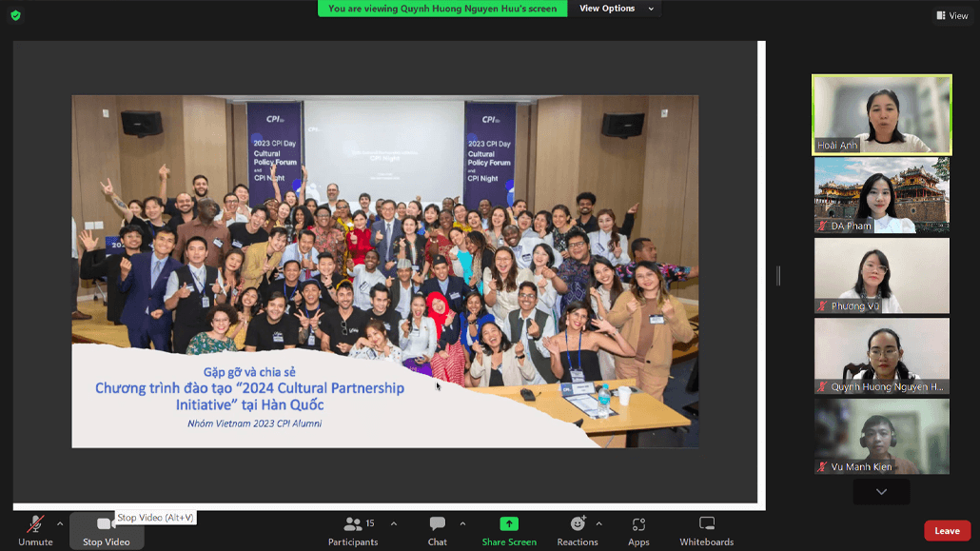Select Vu Manh Kien's video thumbnail

pyautogui.click(x=881, y=436)
